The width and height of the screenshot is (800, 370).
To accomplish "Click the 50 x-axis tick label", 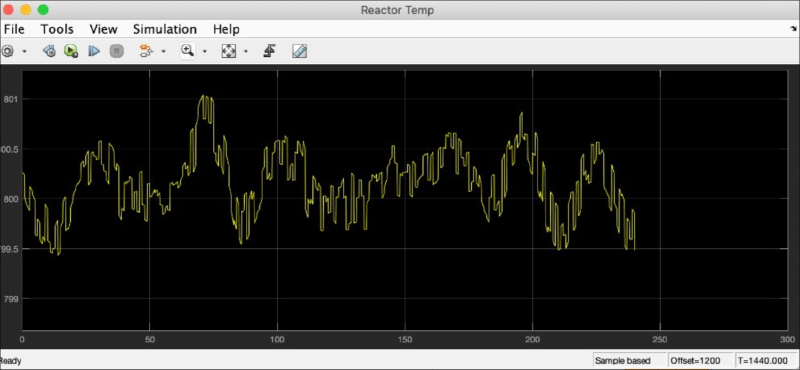I will coord(149,339).
